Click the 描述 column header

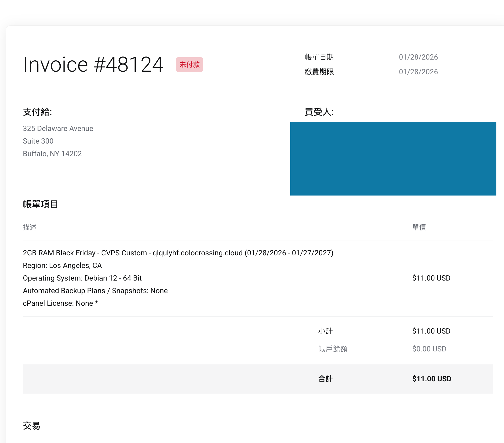point(30,227)
